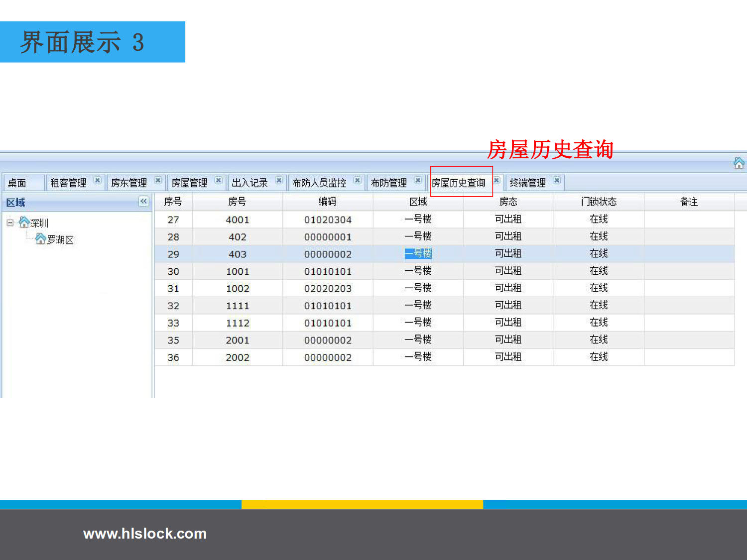Close the 租客管理 tab

pyautogui.click(x=98, y=180)
